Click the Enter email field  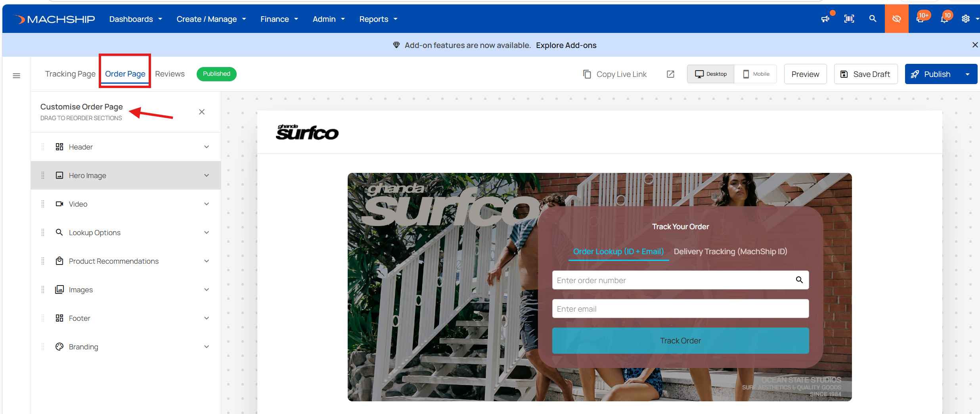680,309
